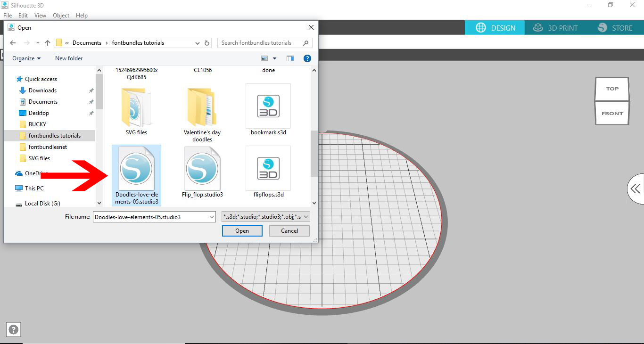Screen dimensions: 644x344
Task: Go up one folder level
Action: click(x=47, y=43)
